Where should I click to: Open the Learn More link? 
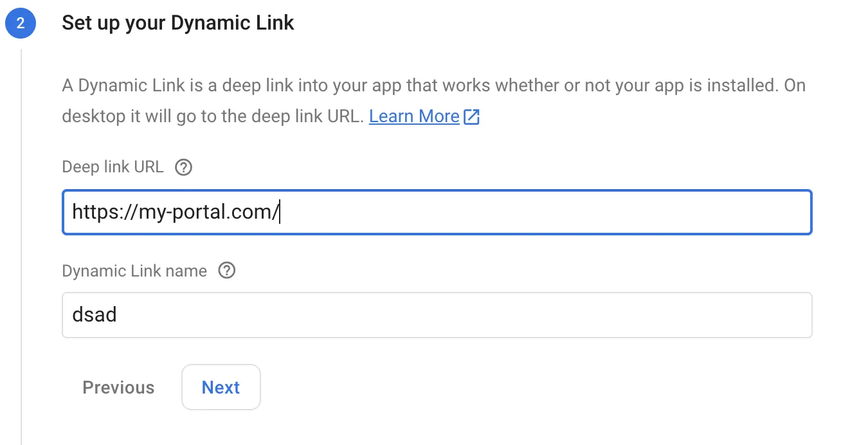pyautogui.click(x=414, y=116)
